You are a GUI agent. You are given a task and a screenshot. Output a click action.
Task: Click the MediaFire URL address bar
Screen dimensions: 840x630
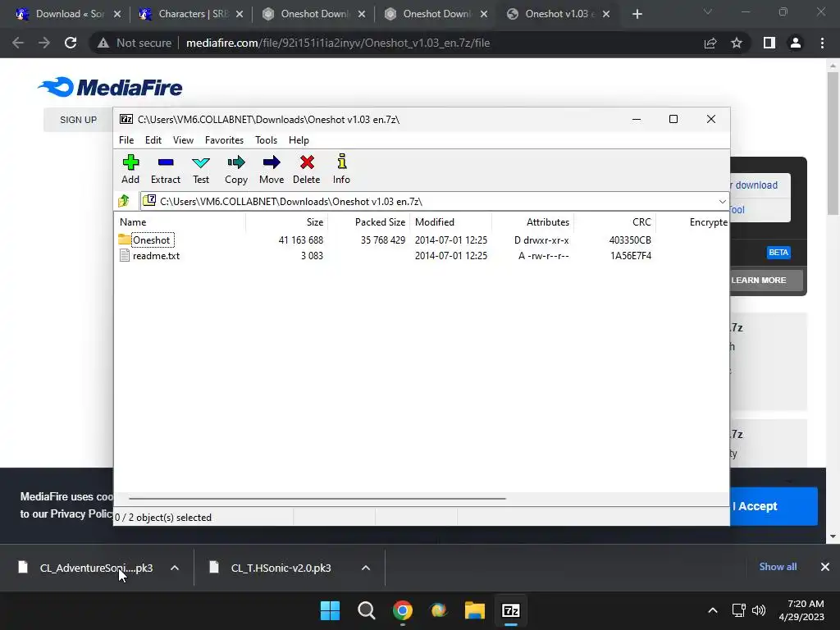(337, 43)
